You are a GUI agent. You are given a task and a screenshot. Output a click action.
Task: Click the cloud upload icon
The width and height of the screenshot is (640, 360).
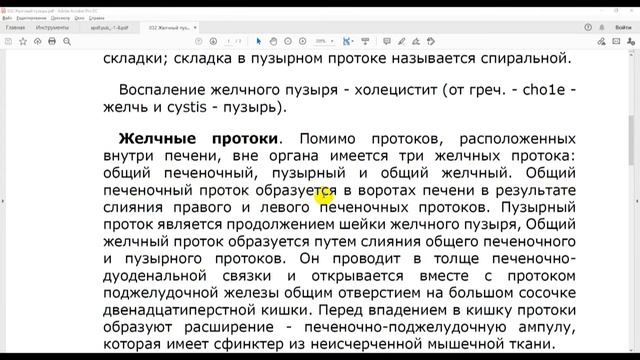point(38,41)
